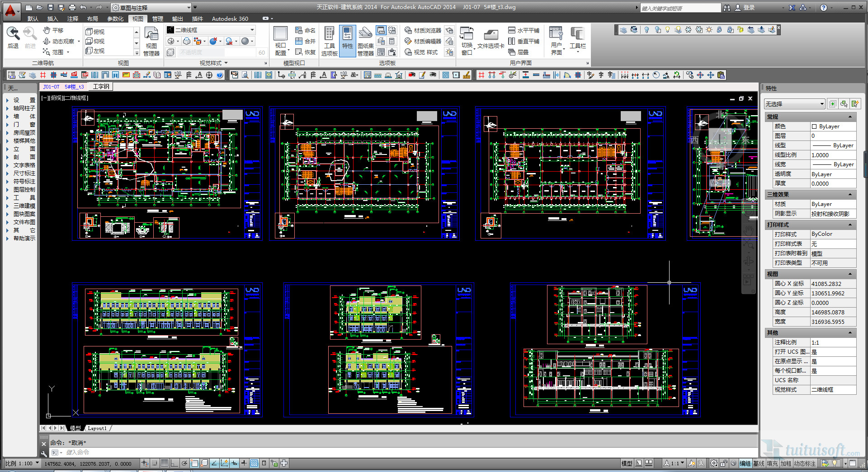Open the 图纸集管理器 sheet set manager

tap(365, 41)
